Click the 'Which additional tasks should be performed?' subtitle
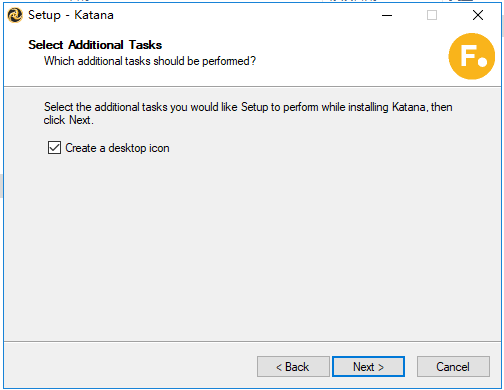The width and height of the screenshot is (504, 390). [x=150, y=61]
